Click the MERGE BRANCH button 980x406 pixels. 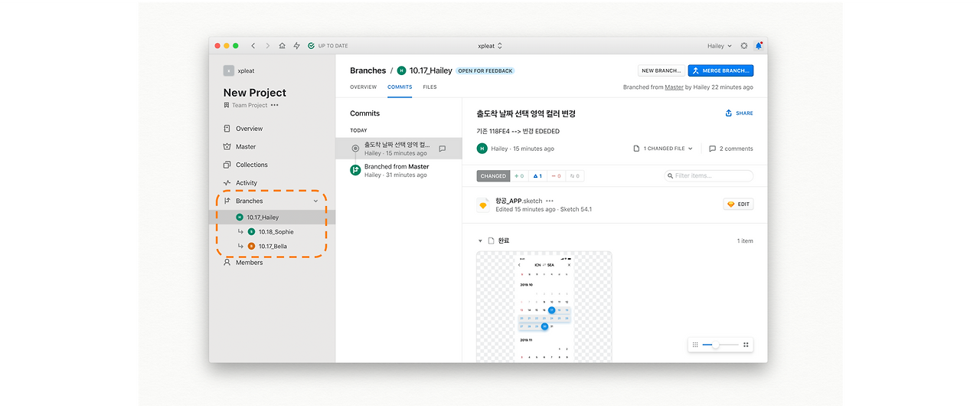coord(720,70)
